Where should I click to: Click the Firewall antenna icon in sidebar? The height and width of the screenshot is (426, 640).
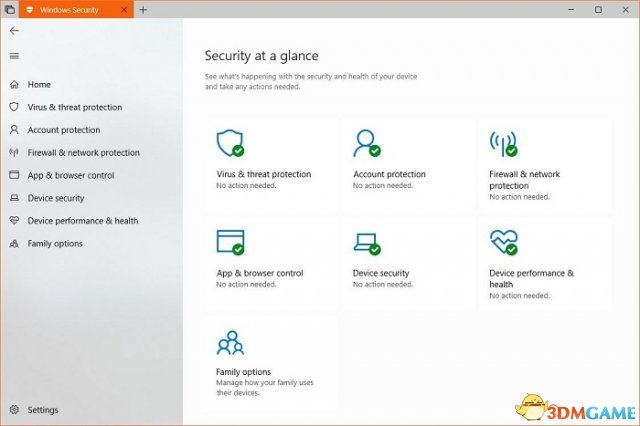(x=14, y=153)
